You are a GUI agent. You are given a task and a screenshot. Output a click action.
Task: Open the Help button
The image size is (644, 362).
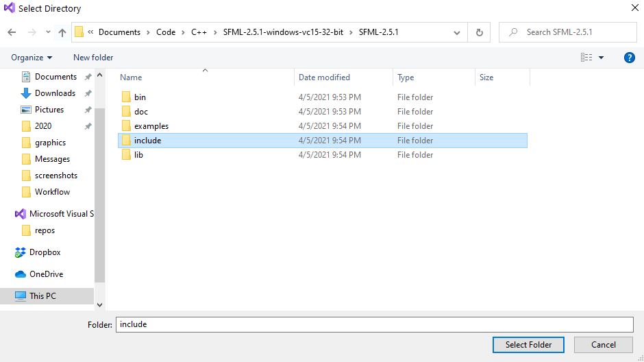[x=629, y=58]
